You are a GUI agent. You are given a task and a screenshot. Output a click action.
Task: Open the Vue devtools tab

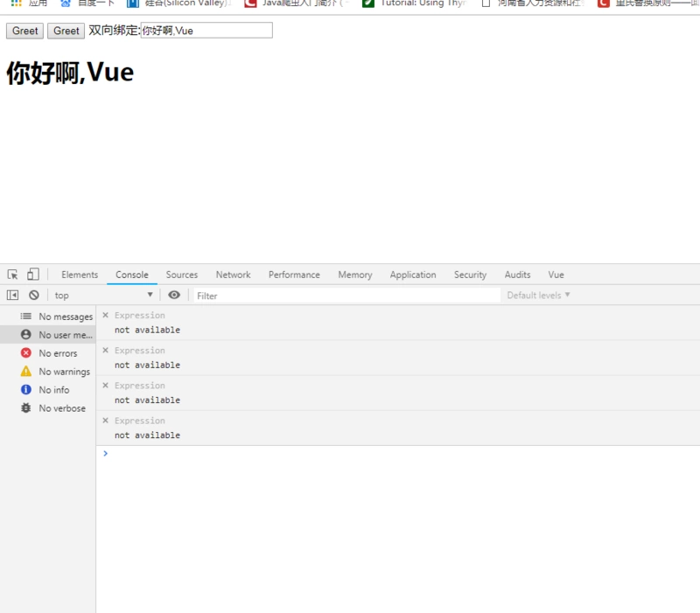556,275
